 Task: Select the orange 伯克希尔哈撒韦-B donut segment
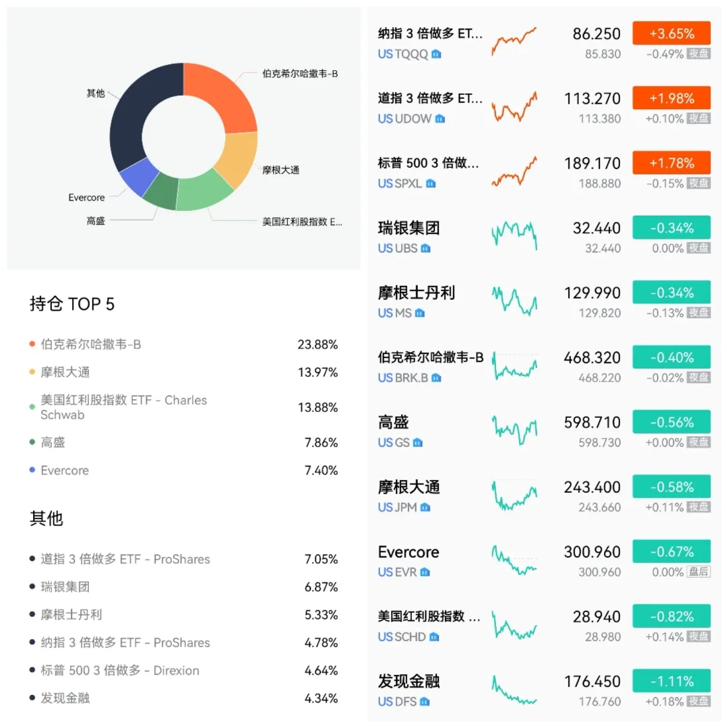(x=223, y=95)
